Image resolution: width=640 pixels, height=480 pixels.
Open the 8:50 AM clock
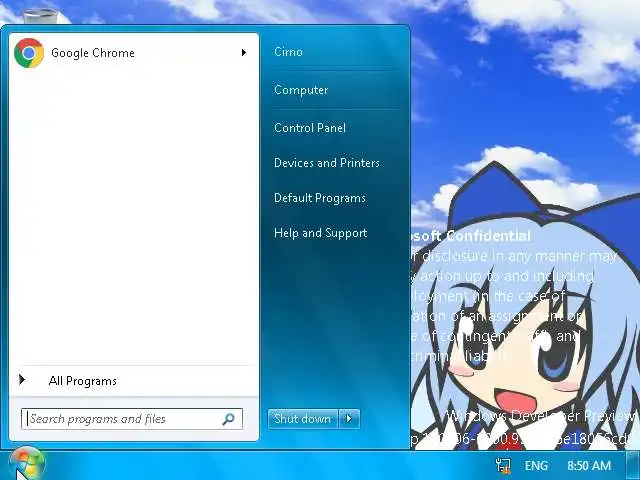pos(589,466)
